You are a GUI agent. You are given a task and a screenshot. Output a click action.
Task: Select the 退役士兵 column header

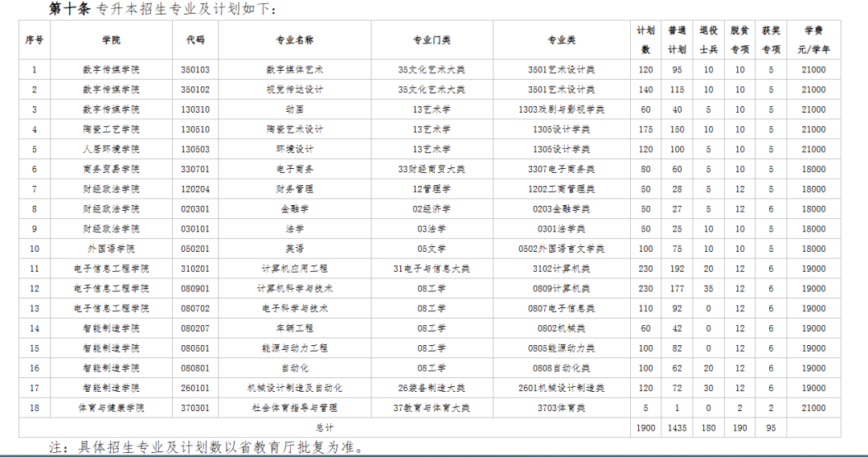[709, 40]
